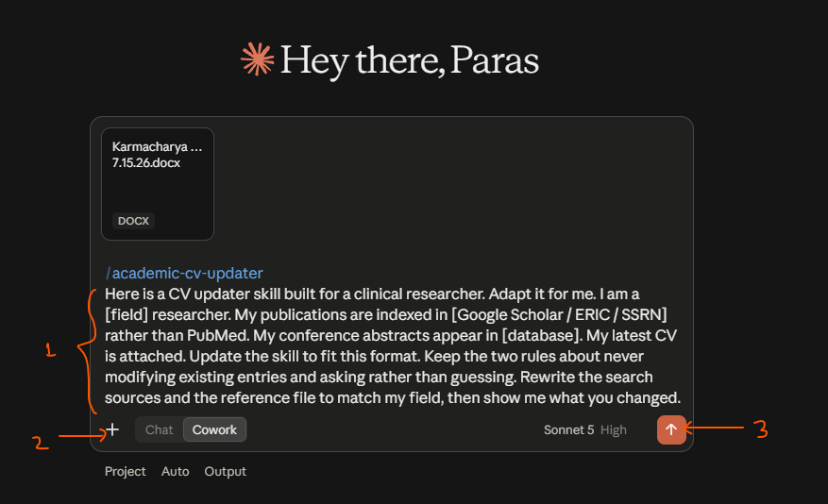Place cursor on the [field] placeholder
This screenshot has width=828, height=504.
pyautogui.click(x=127, y=314)
